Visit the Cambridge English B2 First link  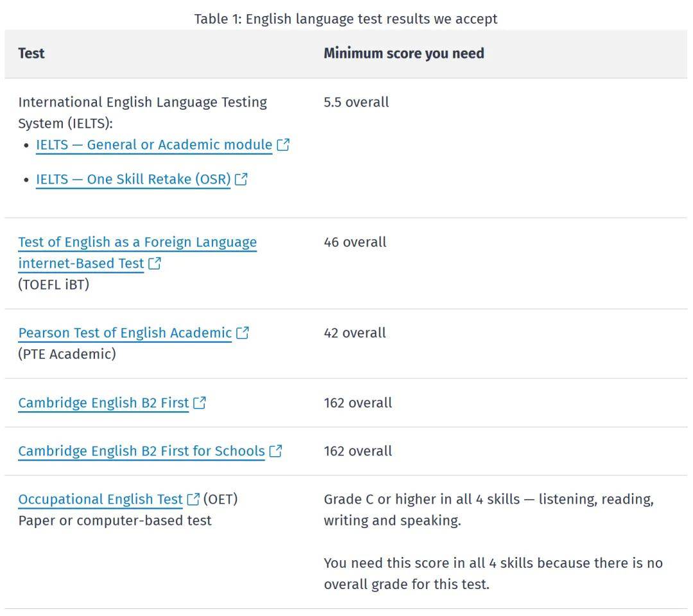(103, 403)
